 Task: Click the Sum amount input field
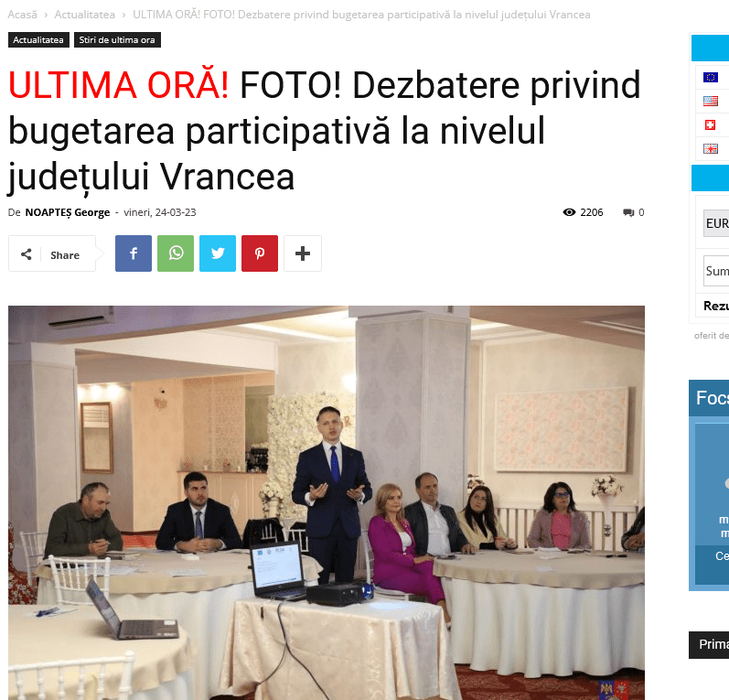[716, 271]
